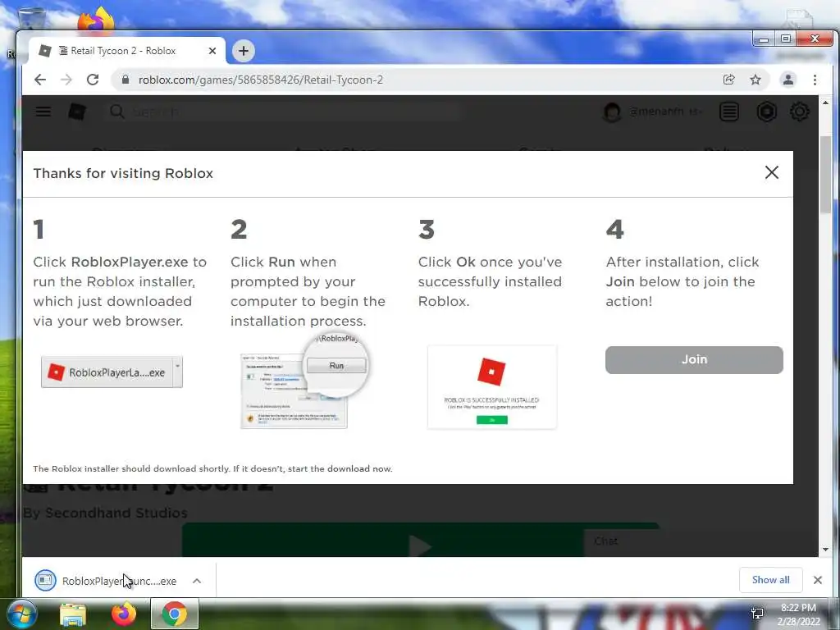Go back using Chrome's back arrow
This screenshot has width=840, height=630.
40,80
